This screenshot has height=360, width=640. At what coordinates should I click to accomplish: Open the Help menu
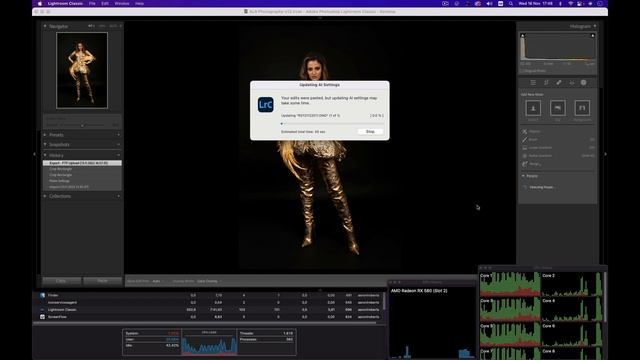(x=139, y=3)
